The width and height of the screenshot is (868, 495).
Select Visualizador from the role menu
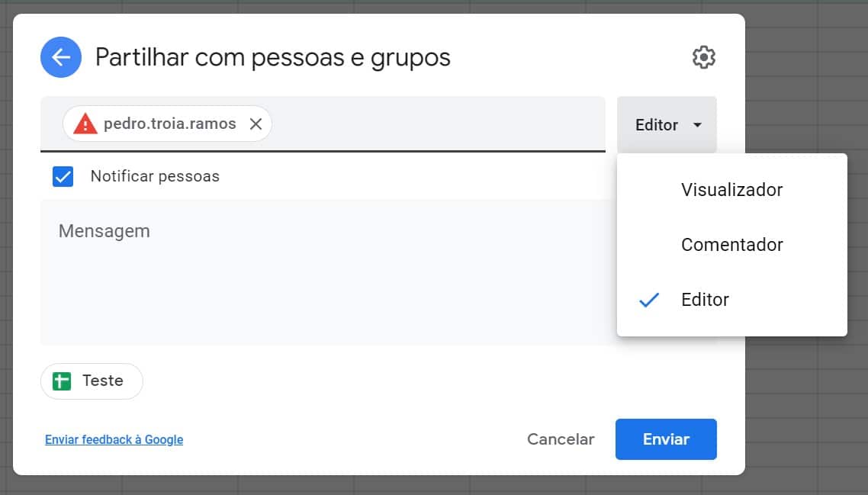click(x=731, y=190)
